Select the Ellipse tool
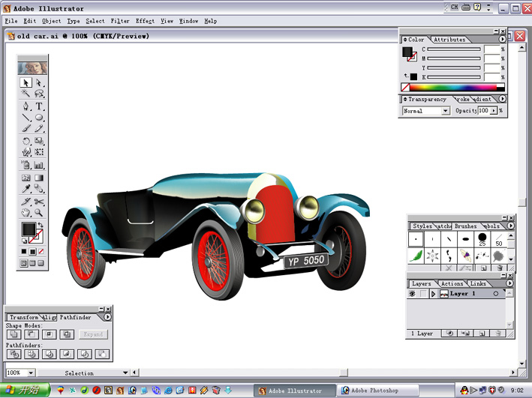The height and width of the screenshot is (398, 532). click(x=39, y=118)
